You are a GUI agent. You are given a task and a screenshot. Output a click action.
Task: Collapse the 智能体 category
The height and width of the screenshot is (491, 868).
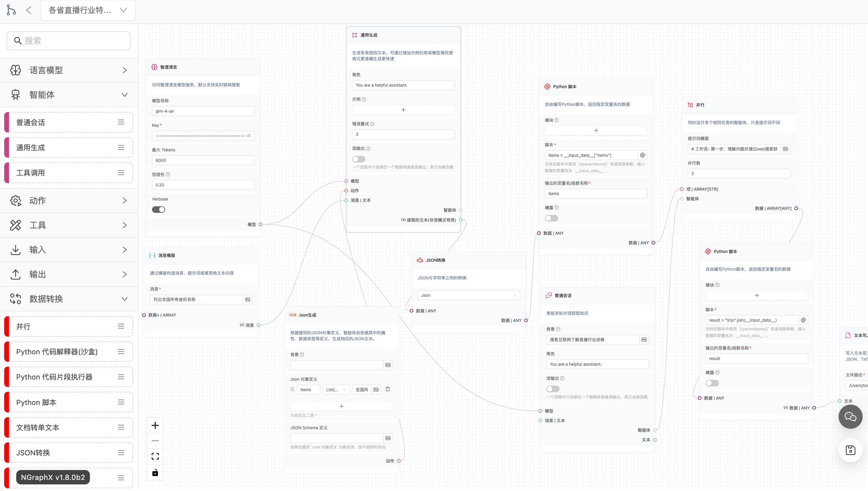tap(69, 95)
